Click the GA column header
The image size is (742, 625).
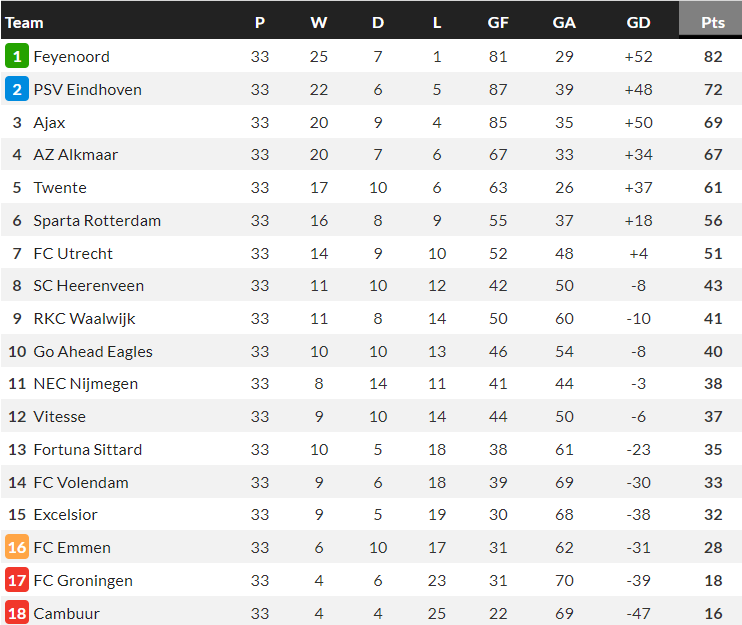pyautogui.click(x=564, y=22)
